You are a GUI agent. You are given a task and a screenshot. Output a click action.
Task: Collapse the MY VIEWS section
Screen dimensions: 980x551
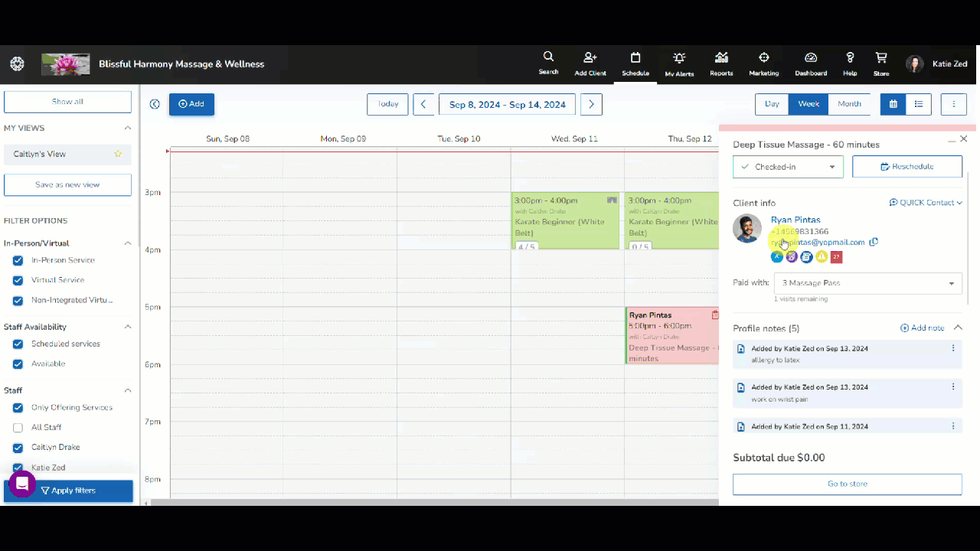tap(128, 128)
